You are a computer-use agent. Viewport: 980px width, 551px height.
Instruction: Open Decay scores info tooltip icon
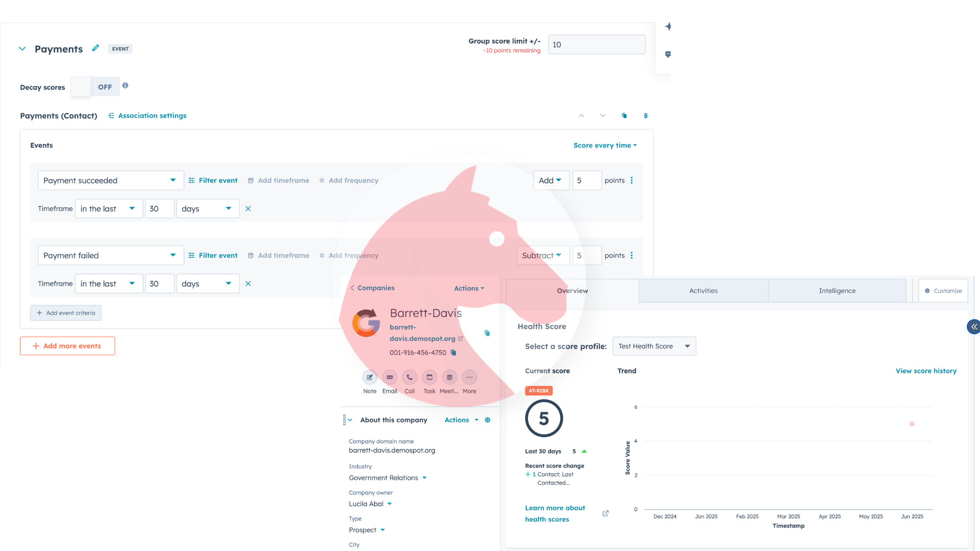point(125,85)
